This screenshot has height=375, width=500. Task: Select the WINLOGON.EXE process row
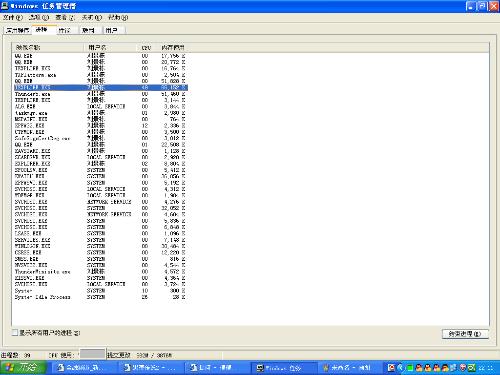(101, 246)
